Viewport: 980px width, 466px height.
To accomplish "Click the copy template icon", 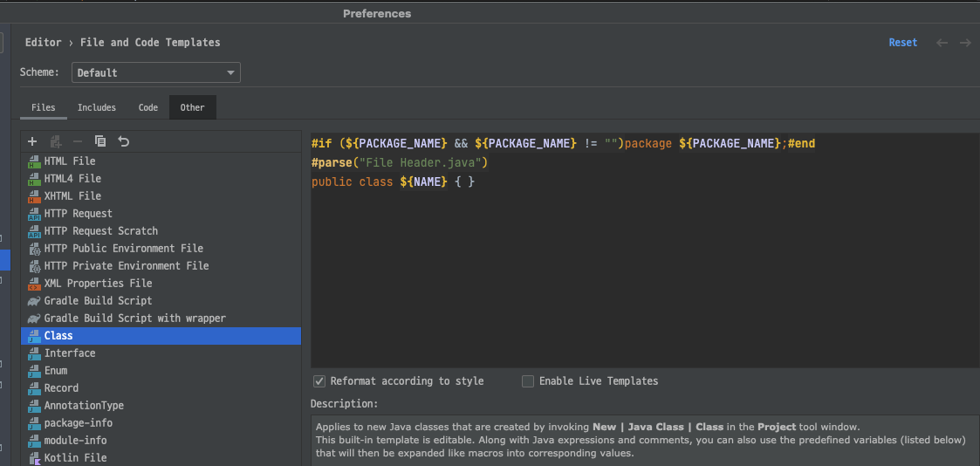I will point(100,141).
